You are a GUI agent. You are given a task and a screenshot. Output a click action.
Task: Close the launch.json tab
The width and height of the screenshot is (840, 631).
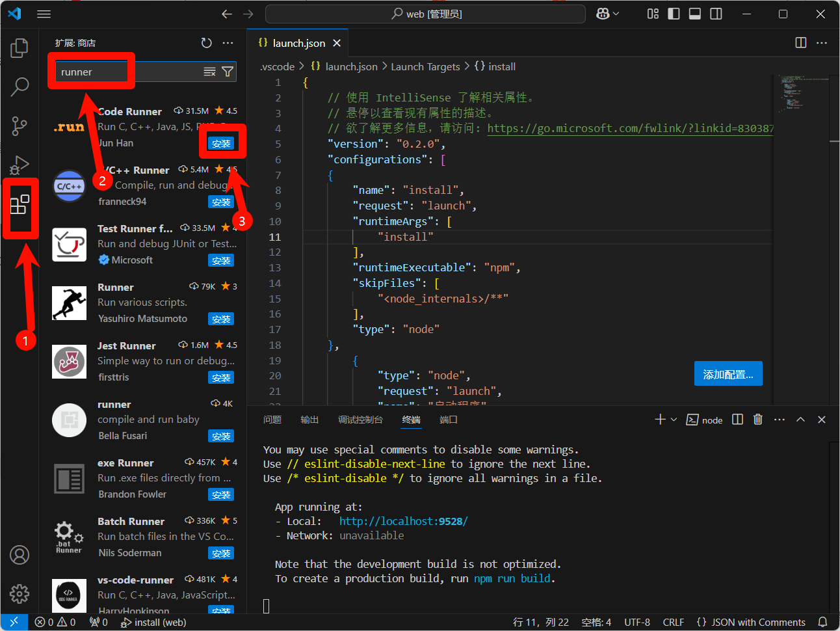click(337, 43)
